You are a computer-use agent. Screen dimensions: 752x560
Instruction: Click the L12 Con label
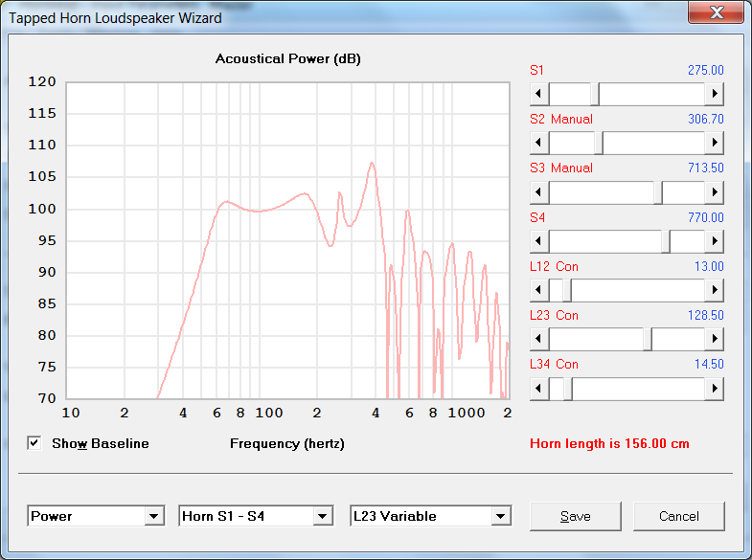(554, 266)
